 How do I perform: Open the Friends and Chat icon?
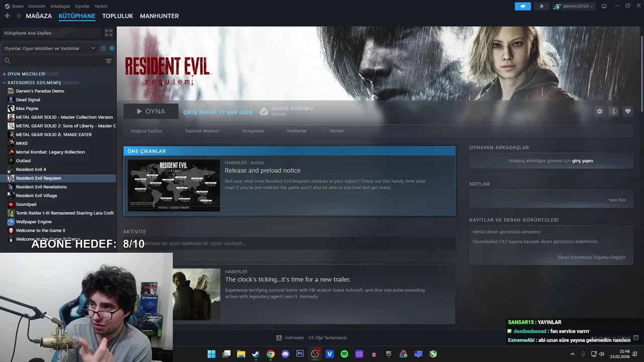point(636,337)
